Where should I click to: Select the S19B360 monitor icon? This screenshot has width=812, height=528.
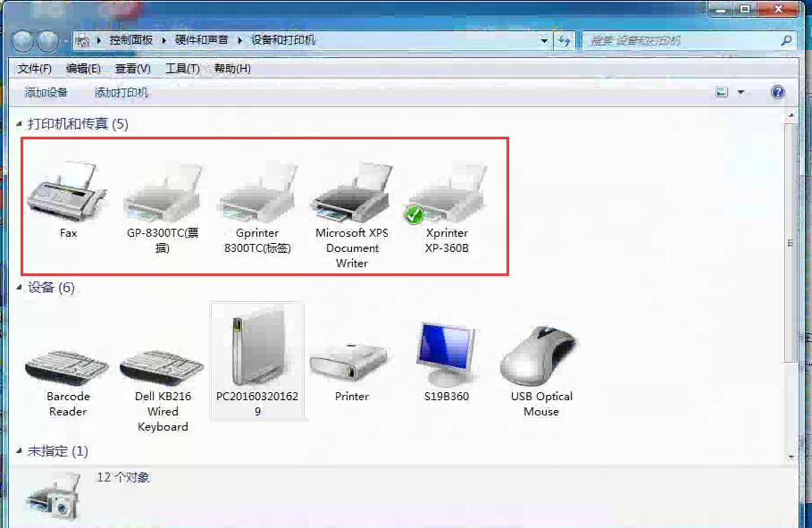(447, 354)
